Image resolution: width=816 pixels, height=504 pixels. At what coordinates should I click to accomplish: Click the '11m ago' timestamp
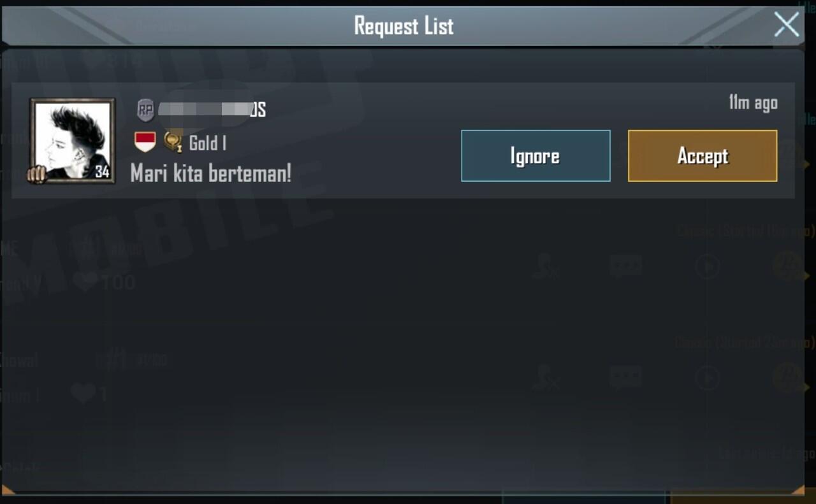click(x=754, y=103)
